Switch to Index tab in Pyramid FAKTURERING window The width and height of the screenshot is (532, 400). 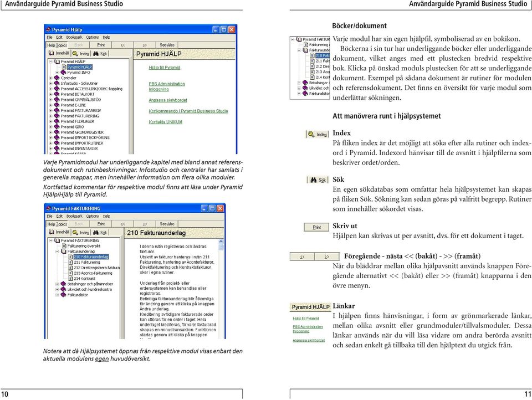click(81, 232)
